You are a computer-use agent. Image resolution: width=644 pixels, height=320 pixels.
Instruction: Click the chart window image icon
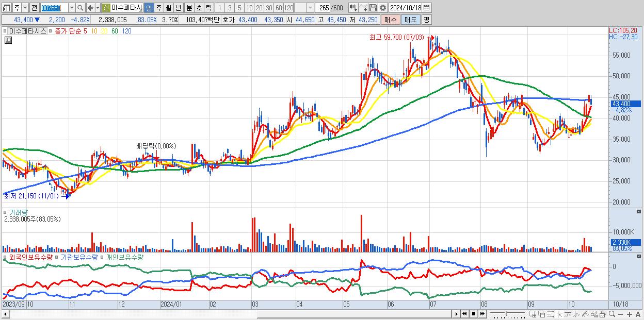pyautogui.click(x=603, y=314)
